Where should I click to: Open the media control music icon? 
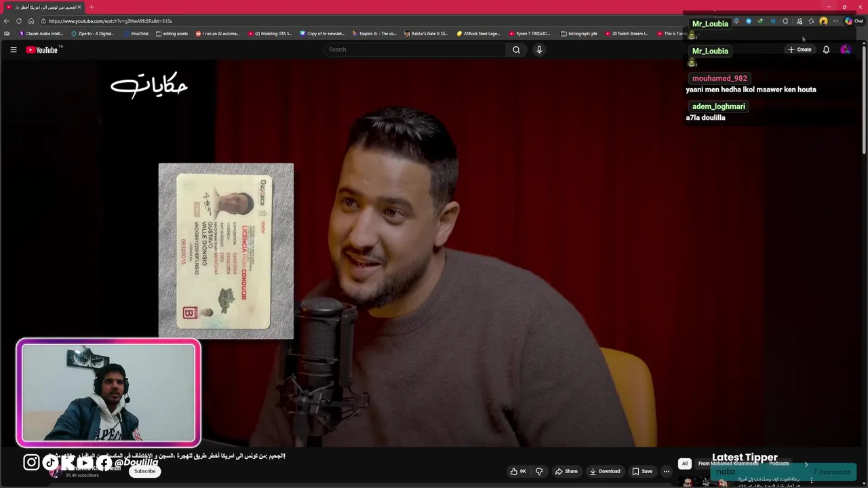tap(800, 21)
